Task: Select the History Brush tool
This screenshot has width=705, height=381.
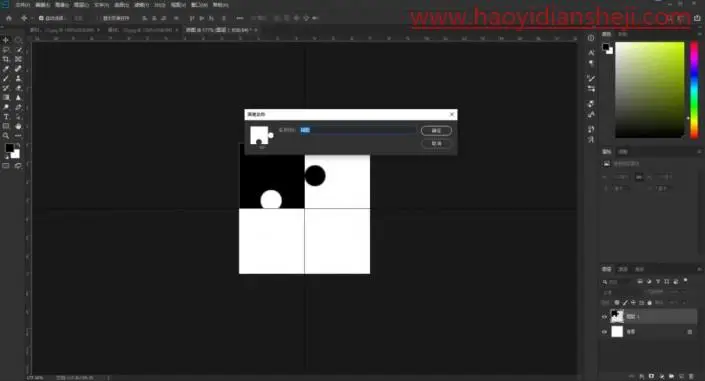Action: tap(6, 88)
